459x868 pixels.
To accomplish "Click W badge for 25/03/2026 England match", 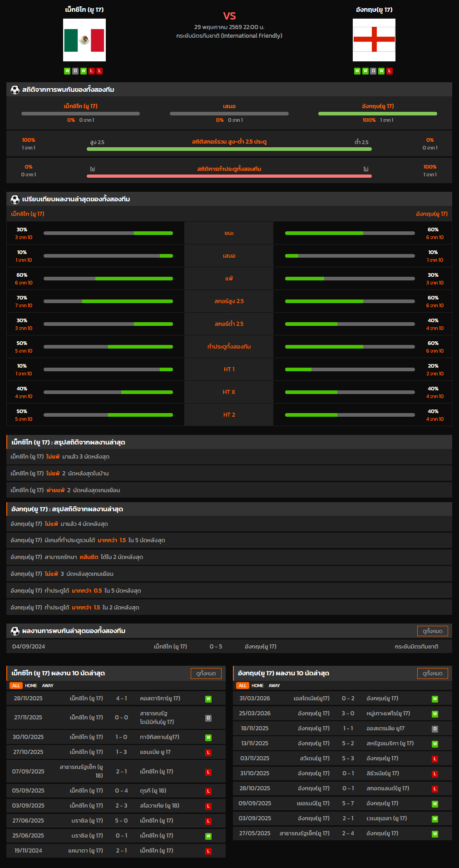I will 435,714.
